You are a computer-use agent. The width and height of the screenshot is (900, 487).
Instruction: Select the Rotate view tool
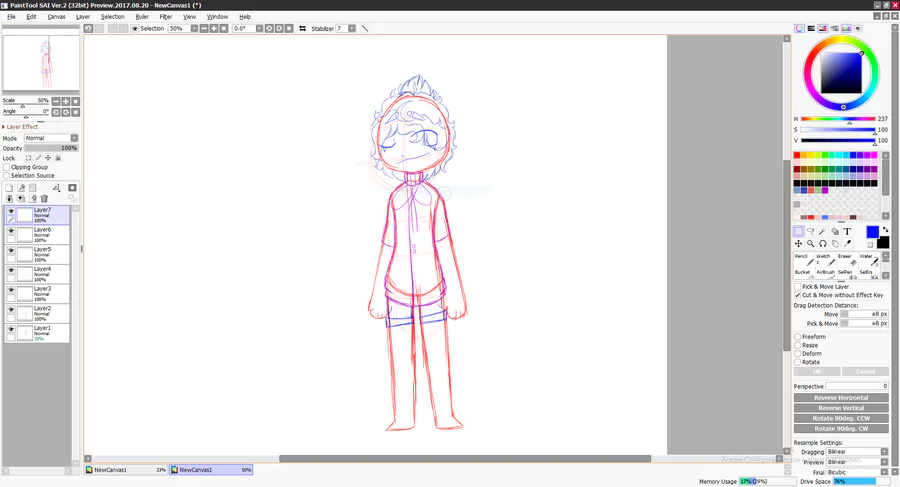coord(823,244)
